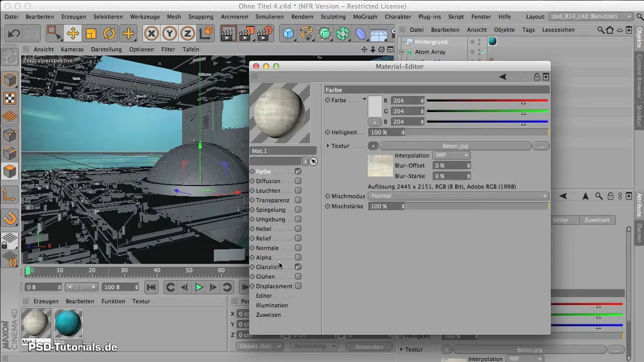Select the Scale tool
The height and width of the screenshot is (362, 644).
pyautogui.click(x=91, y=34)
